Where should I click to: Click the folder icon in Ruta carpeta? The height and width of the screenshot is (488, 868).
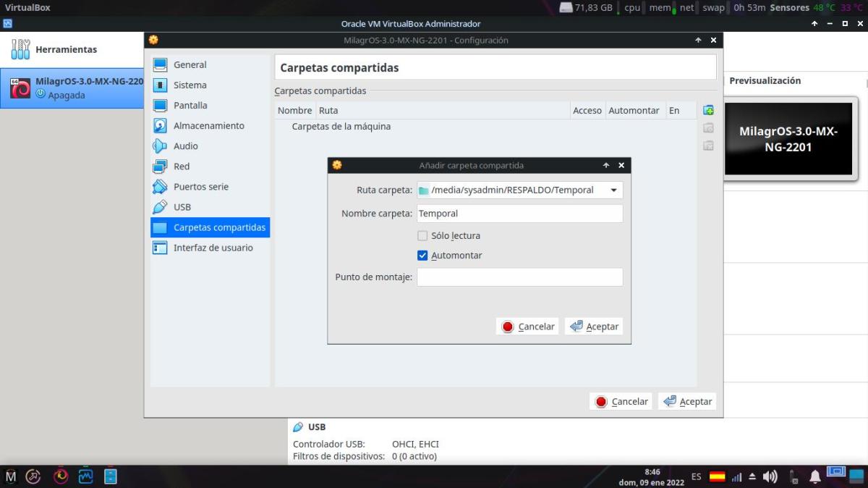[424, 190]
